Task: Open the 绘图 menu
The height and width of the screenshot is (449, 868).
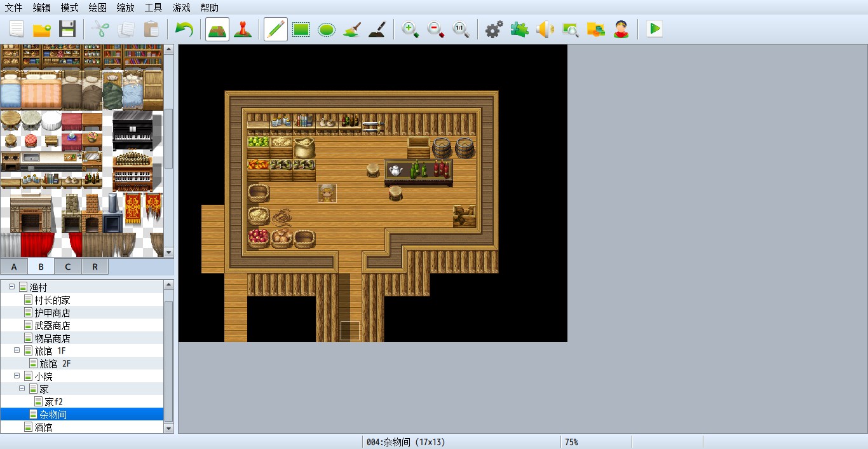Action: tap(98, 8)
